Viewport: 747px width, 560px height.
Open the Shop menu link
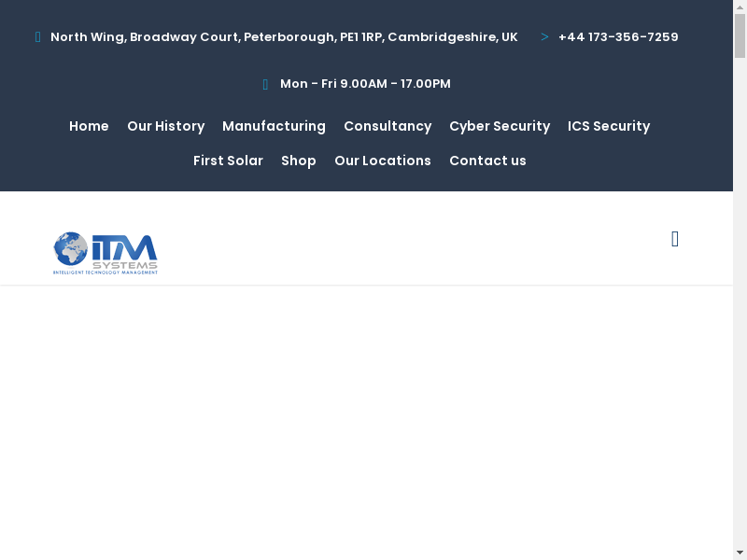pyautogui.click(x=299, y=161)
